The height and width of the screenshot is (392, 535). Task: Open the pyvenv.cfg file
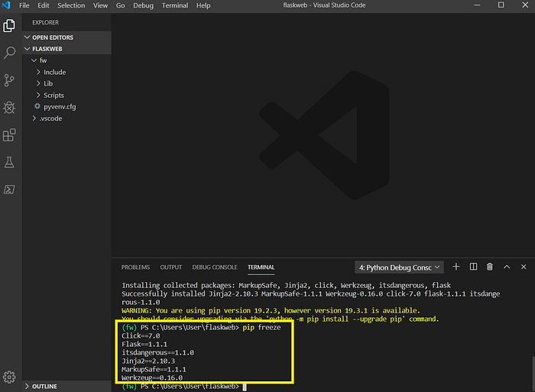click(60, 107)
